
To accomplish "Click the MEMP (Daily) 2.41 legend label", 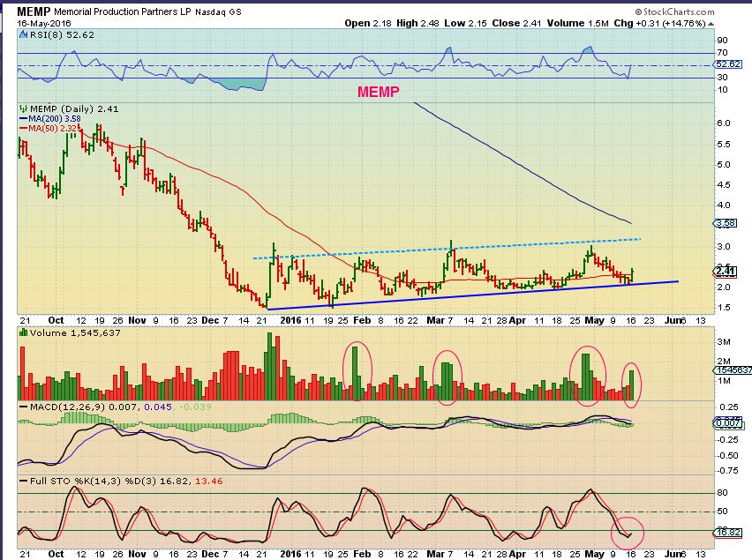I will [74, 108].
